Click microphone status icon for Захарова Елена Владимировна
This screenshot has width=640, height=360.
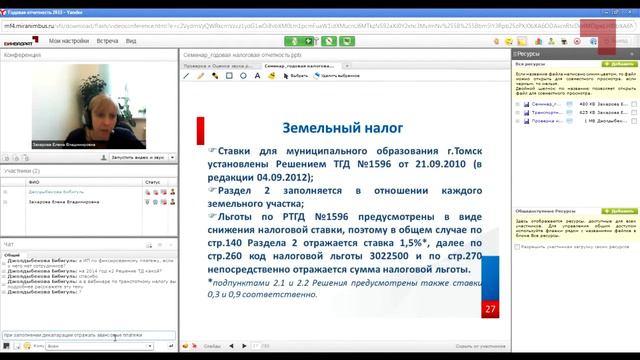[147, 202]
